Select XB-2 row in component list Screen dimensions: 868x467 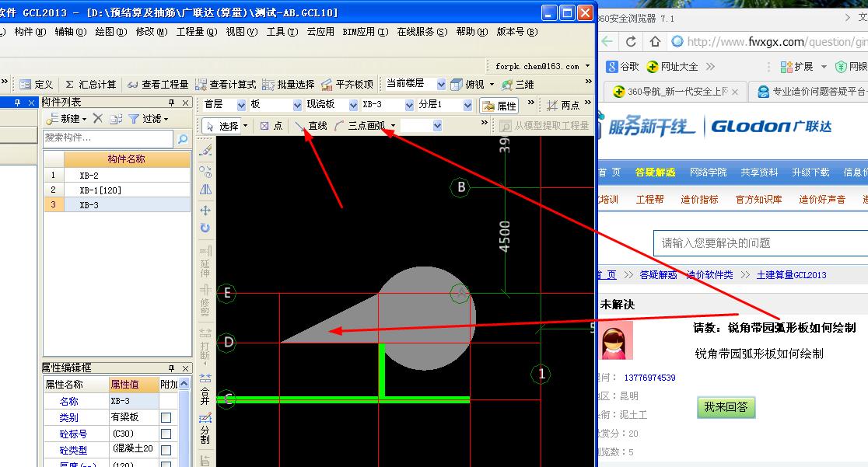pos(117,176)
